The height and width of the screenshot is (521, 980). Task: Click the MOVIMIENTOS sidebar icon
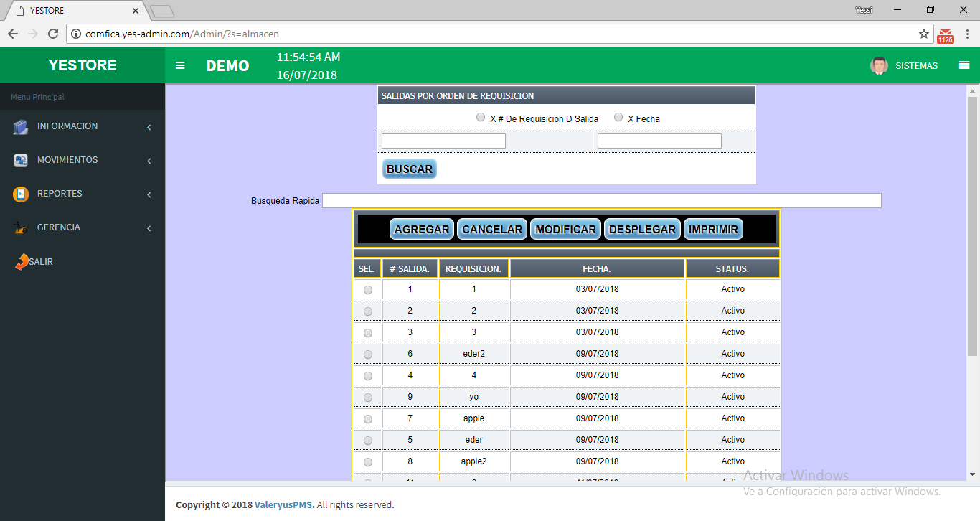[x=21, y=161]
